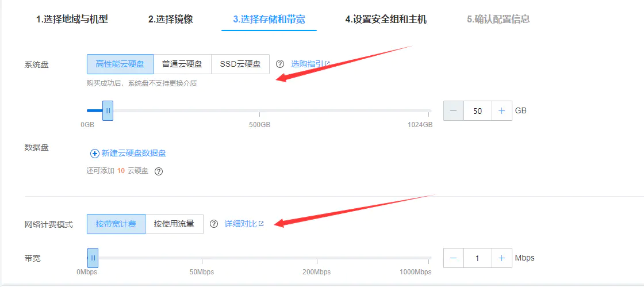Click the help icon beside 按使用流量

point(214,224)
